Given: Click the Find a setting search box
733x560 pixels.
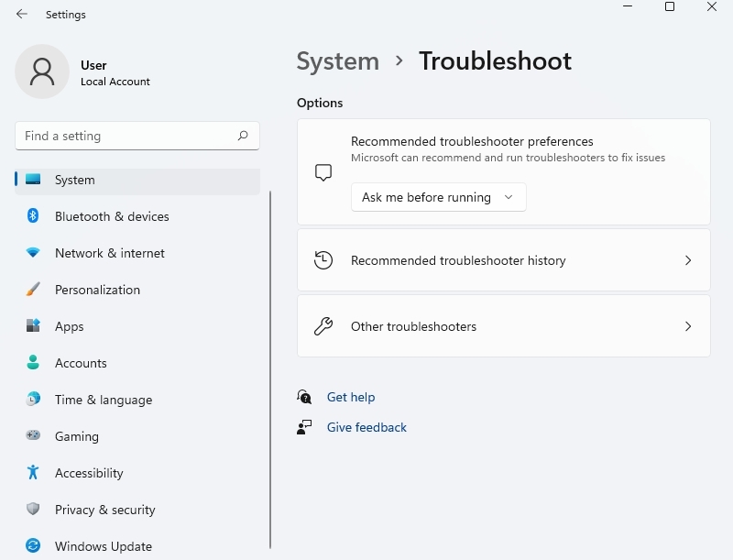Looking at the screenshot, I should point(128,136).
